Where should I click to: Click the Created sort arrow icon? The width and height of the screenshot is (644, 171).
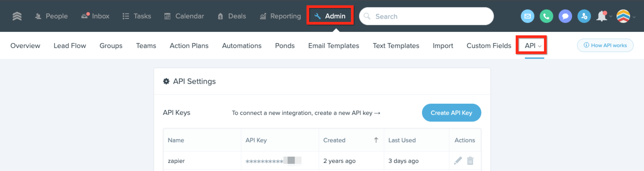click(376, 140)
